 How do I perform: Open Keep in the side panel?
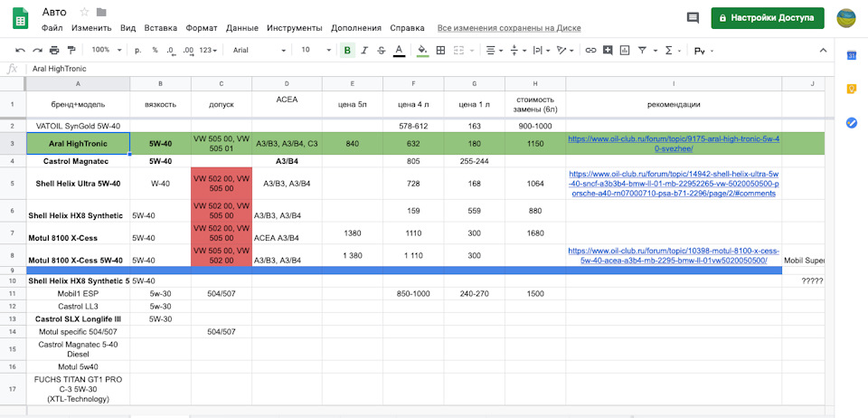tap(852, 90)
